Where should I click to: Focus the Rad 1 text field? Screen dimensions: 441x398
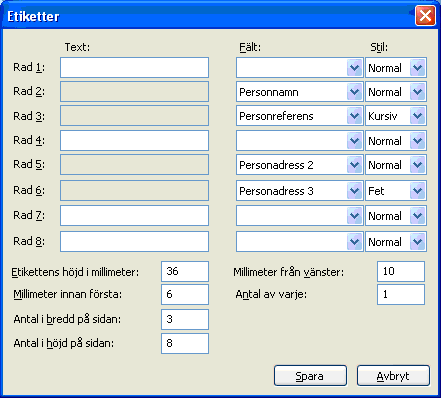[134, 67]
